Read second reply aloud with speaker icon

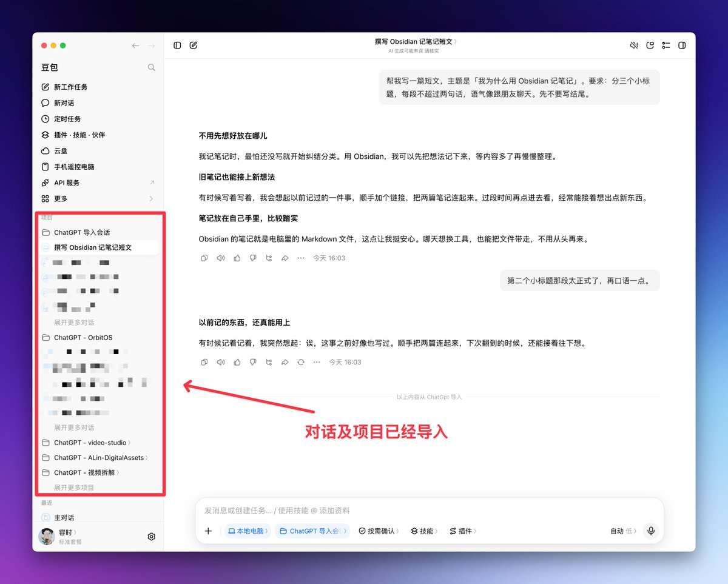click(221, 362)
